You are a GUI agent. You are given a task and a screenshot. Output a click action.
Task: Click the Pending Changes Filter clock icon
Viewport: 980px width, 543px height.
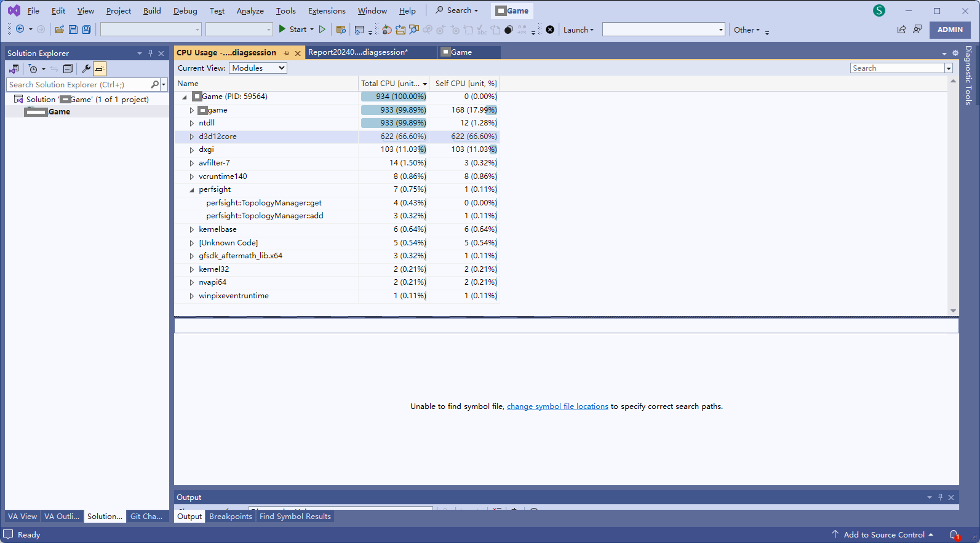click(x=33, y=69)
